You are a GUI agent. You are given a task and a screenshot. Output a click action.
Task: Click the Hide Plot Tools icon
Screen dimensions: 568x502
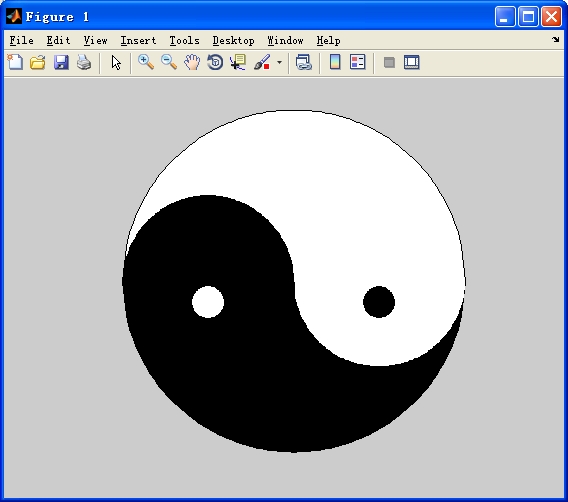coord(389,62)
